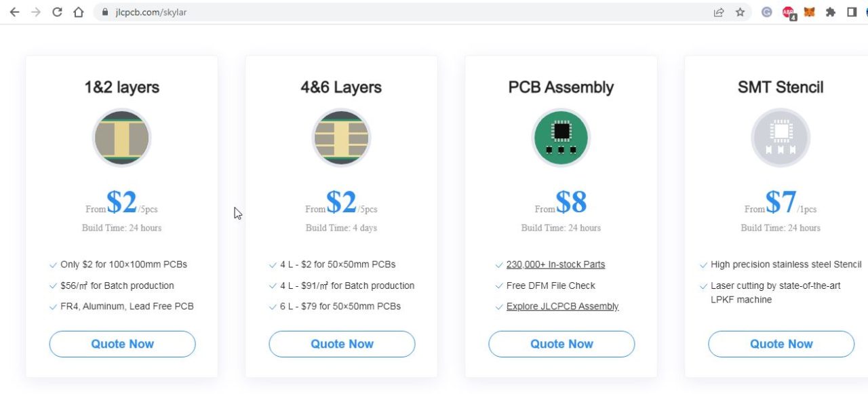Click the green PCB Assembly chip icon

[x=561, y=138]
